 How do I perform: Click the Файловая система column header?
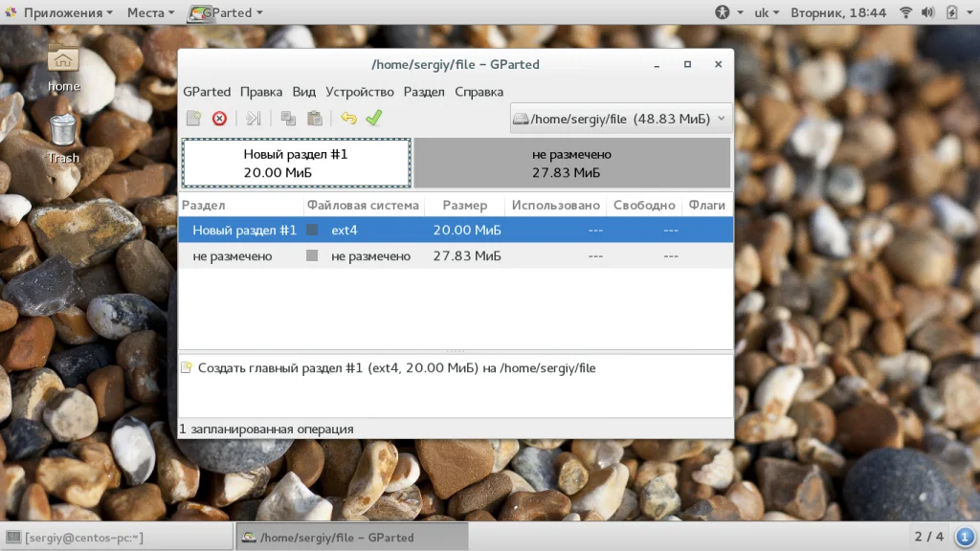[363, 205]
